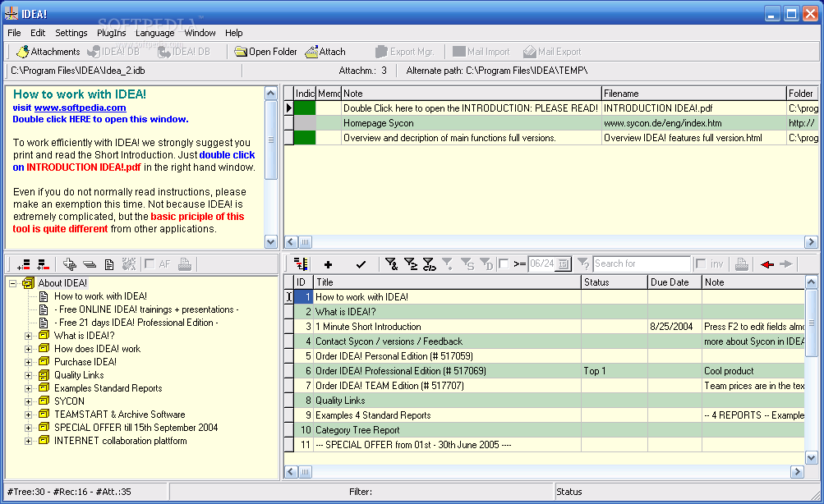The height and width of the screenshot is (504, 824).
Task: Toggle the AF checkbox
Action: pos(150,263)
